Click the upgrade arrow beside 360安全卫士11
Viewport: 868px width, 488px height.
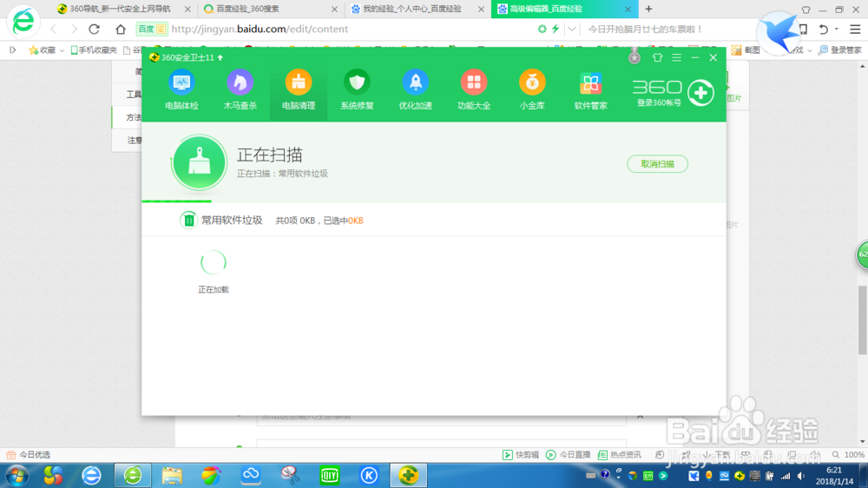tap(220, 57)
